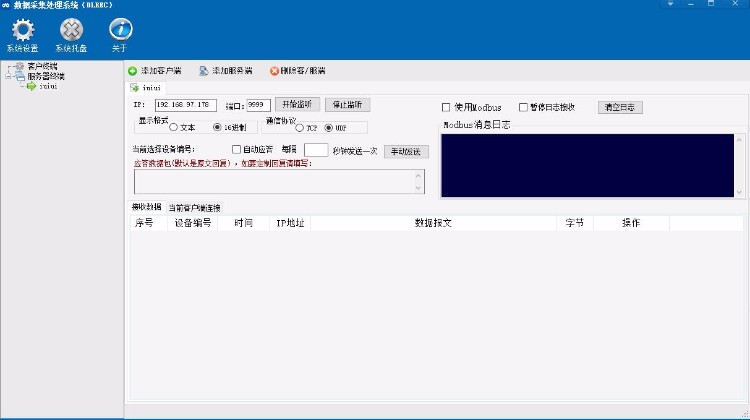This screenshot has width=750, height=420.
Task: Click reply text area scroll down arrow
Action: 419,188
